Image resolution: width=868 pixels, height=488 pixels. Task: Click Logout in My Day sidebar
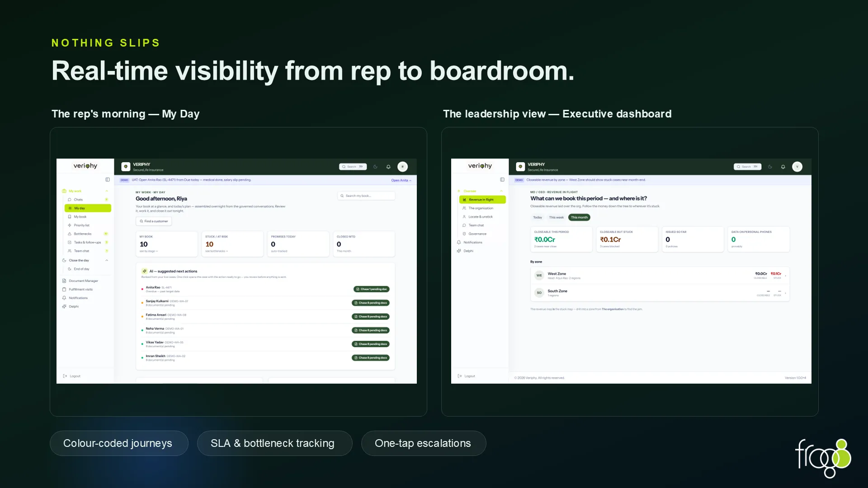71,376
